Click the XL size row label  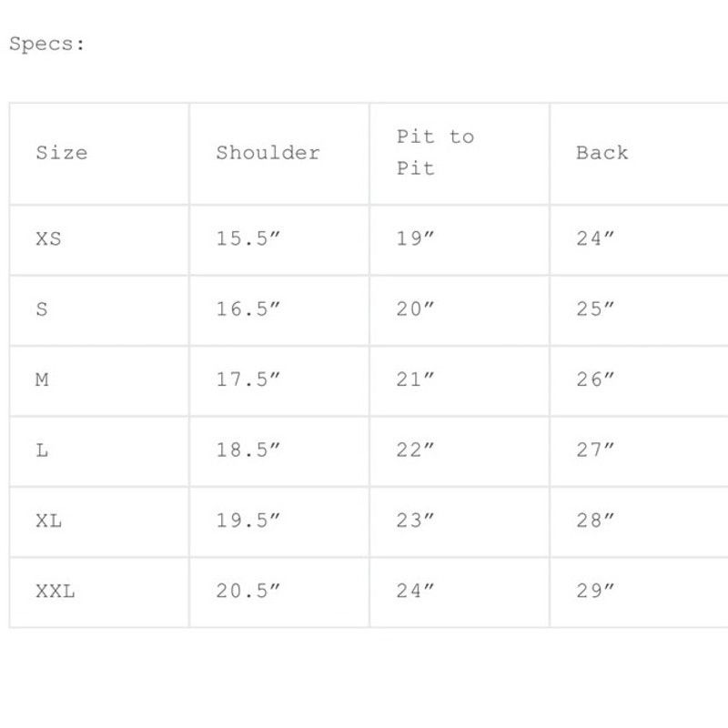[x=49, y=521]
